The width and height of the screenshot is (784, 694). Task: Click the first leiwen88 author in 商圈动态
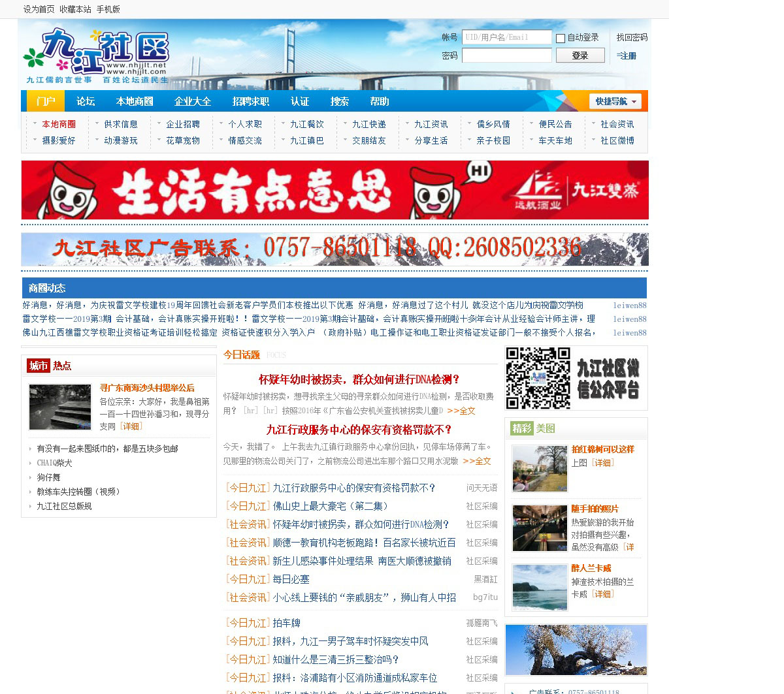(x=630, y=305)
